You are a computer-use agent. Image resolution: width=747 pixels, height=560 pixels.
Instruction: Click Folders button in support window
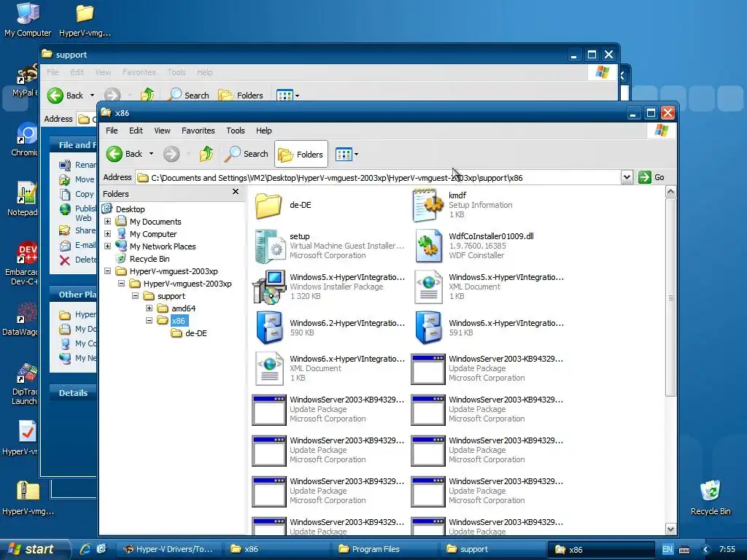pyautogui.click(x=241, y=96)
